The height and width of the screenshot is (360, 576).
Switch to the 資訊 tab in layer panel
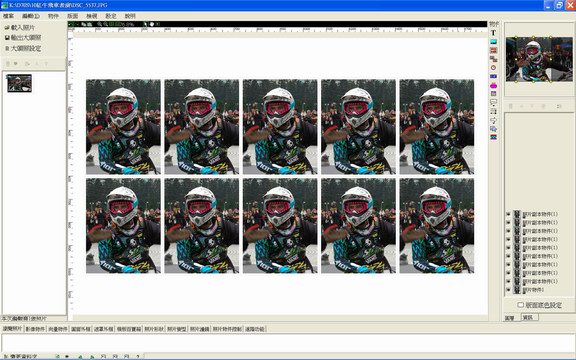point(529,317)
